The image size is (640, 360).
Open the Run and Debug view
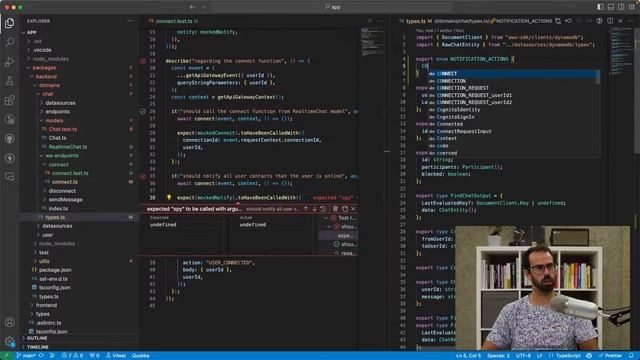[x=9, y=62]
